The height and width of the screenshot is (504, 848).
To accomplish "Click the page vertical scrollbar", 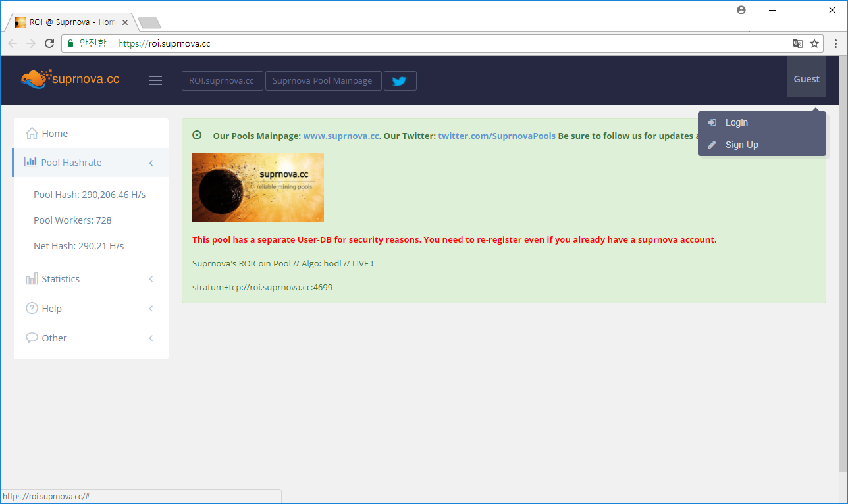I will [x=843, y=263].
